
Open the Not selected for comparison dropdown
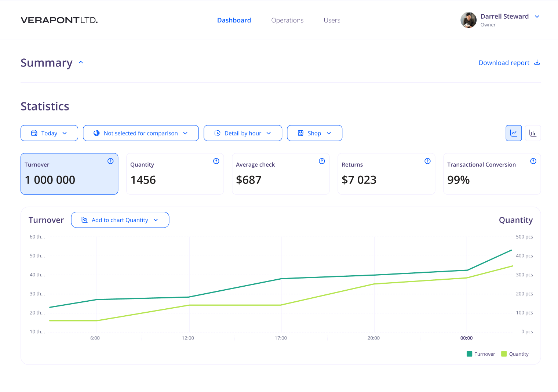(x=141, y=133)
